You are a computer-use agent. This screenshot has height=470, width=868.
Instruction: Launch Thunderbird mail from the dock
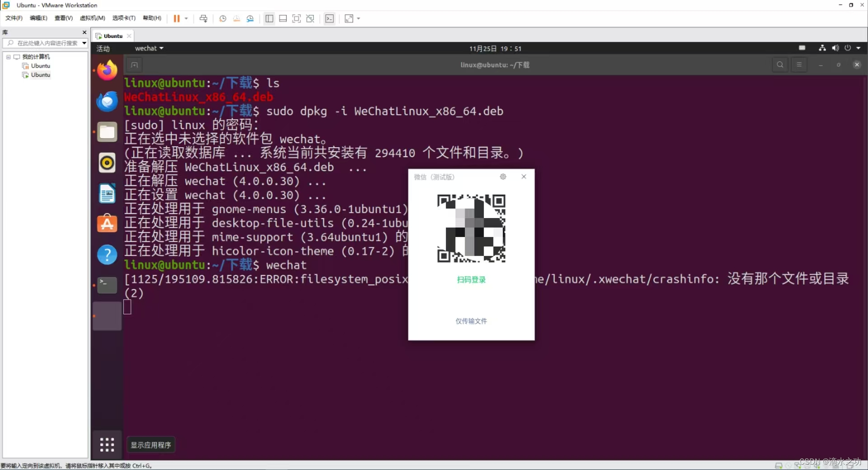(x=107, y=101)
